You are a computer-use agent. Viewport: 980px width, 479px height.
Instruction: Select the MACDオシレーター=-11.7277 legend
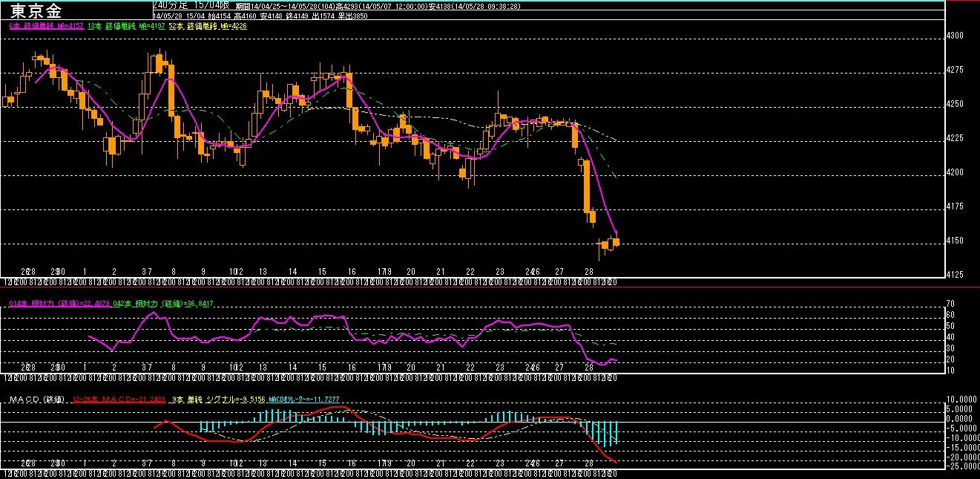click(304, 400)
